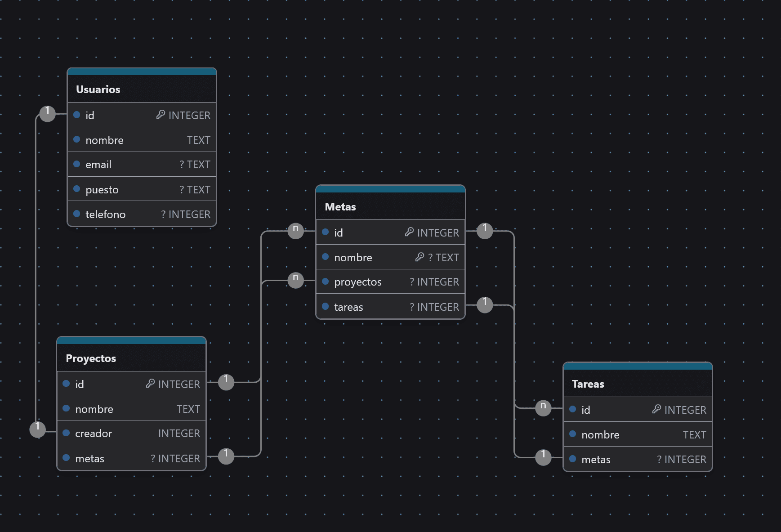Click the blue dot beside Tareas nombre field
781x532 pixels.
coord(573,434)
